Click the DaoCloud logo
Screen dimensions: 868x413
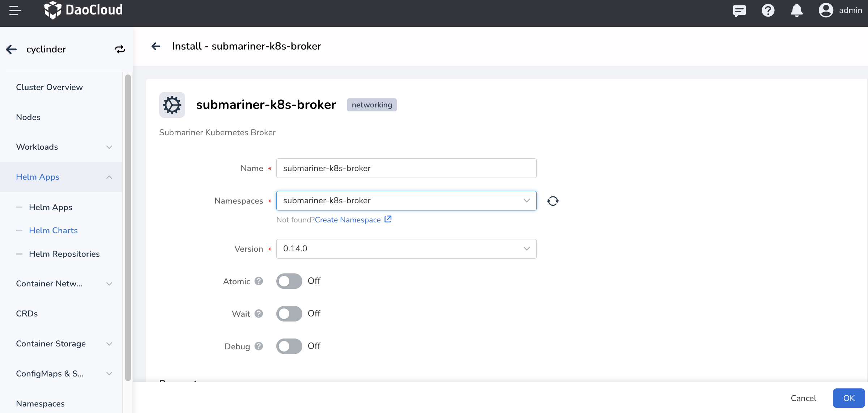point(83,10)
